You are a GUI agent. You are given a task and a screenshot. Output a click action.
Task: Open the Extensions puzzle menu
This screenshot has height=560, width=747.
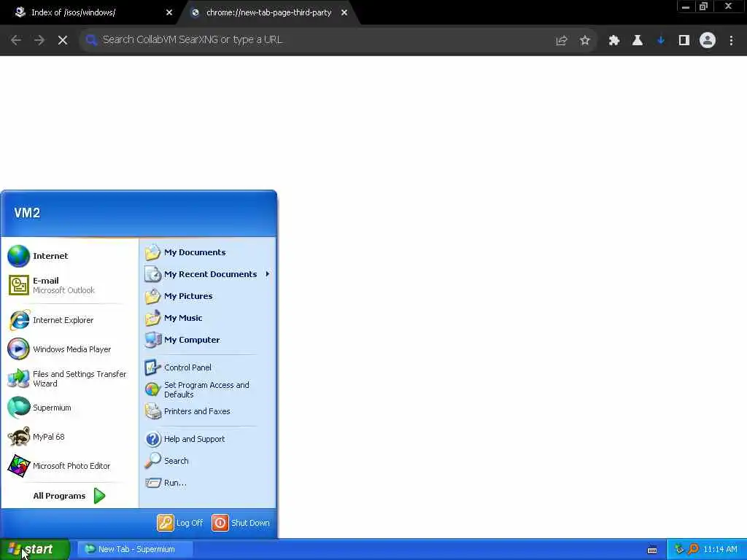coord(614,41)
